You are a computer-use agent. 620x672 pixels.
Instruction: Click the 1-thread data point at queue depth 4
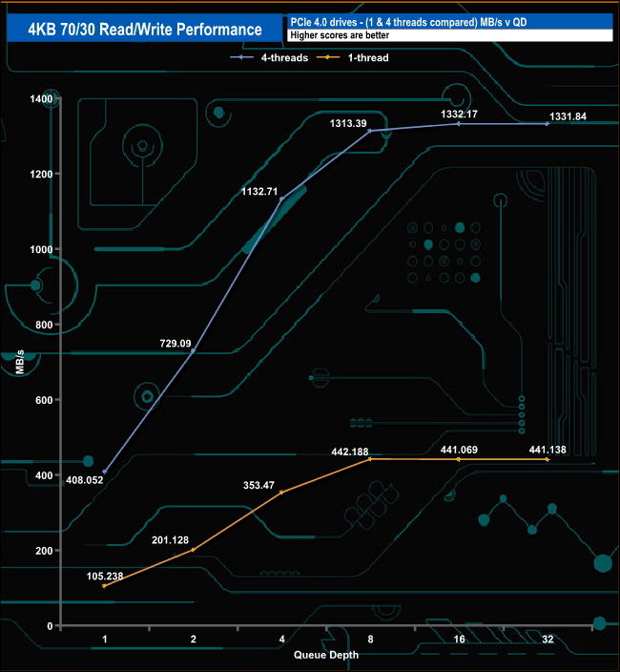[281, 493]
